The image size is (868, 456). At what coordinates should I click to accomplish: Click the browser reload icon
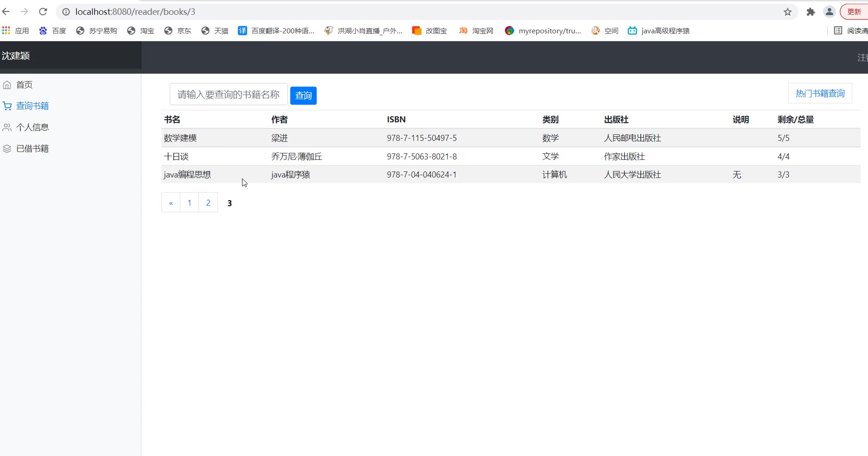click(x=43, y=12)
